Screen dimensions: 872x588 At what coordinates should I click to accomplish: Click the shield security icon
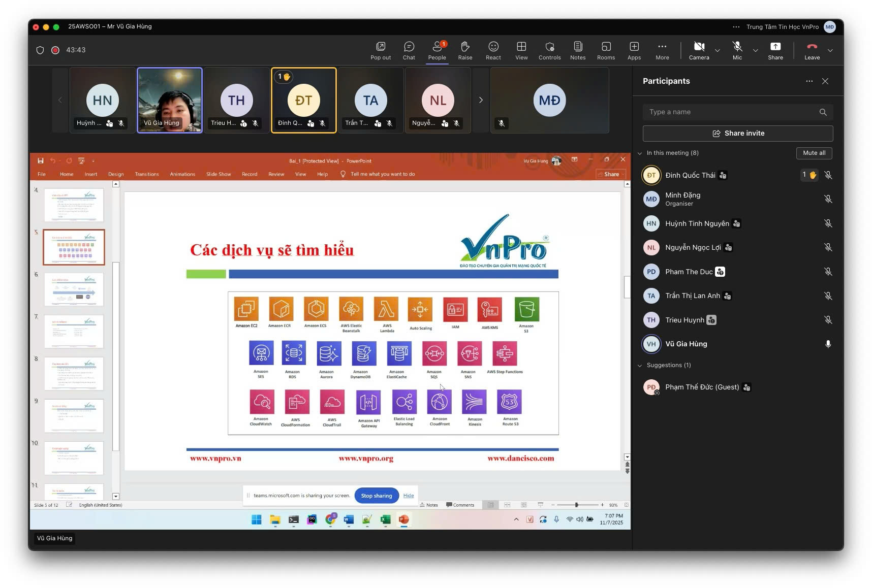(40, 50)
